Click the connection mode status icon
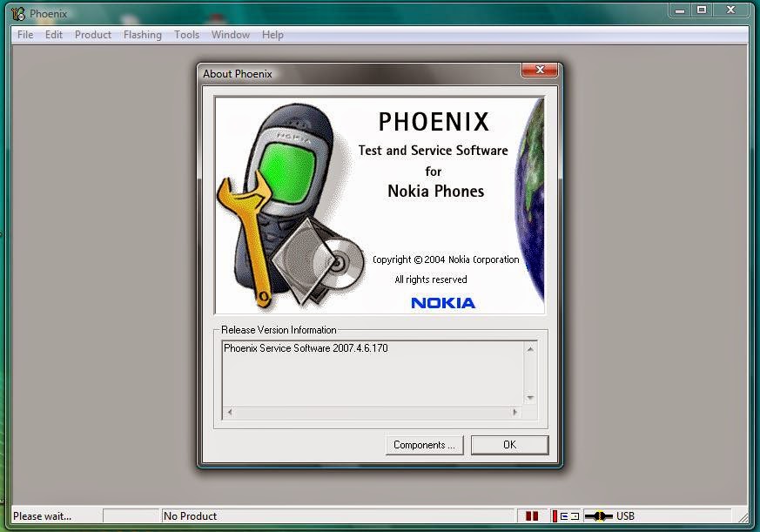This screenshot has height=532, width=760. [565, 516]
